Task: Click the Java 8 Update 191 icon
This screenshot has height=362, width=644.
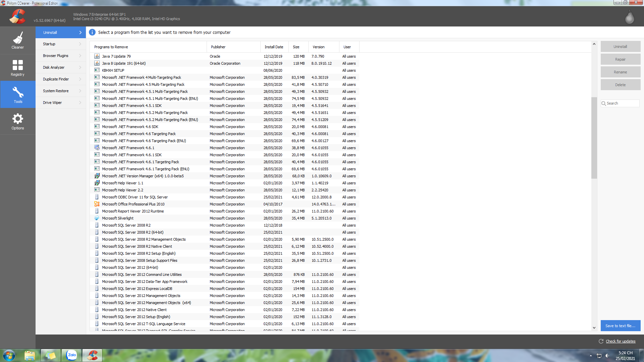Action: [97, 63]
